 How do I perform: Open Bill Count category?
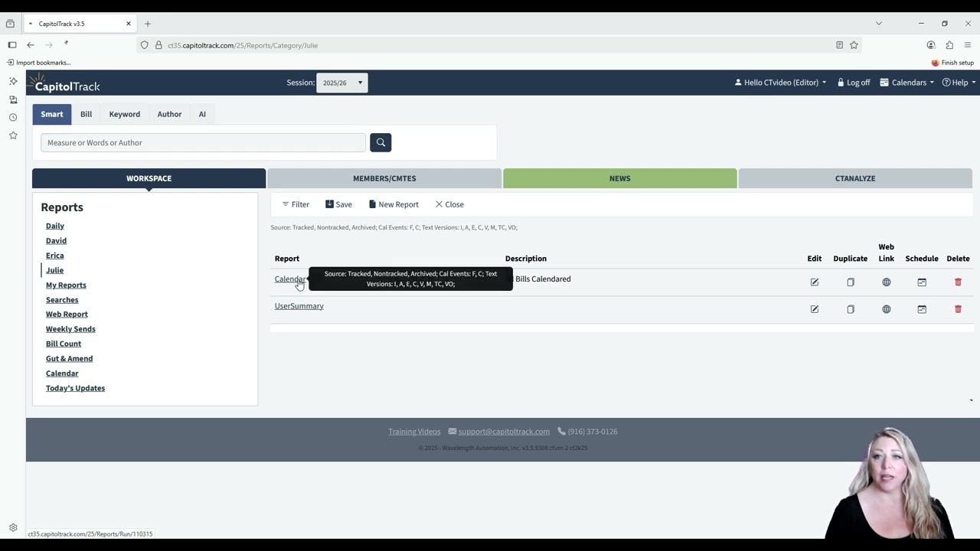(64, 344)
